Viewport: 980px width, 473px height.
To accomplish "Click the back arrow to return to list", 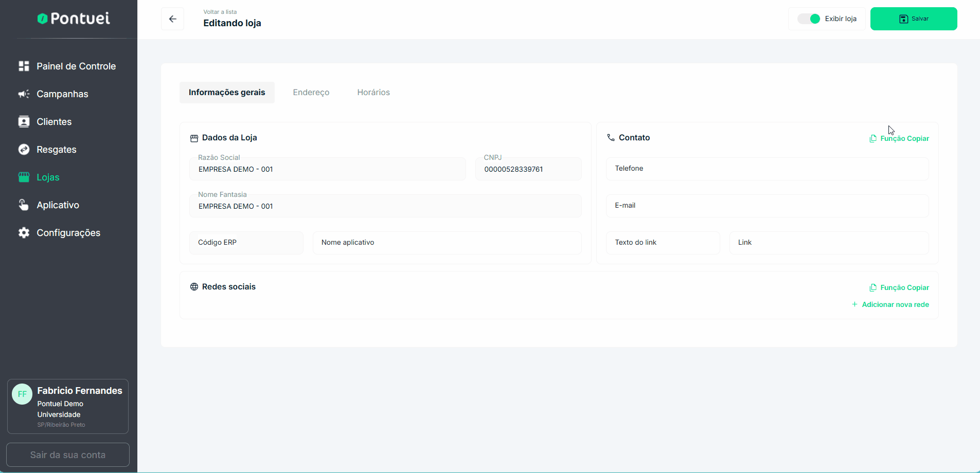I will (x=172, y=19).
